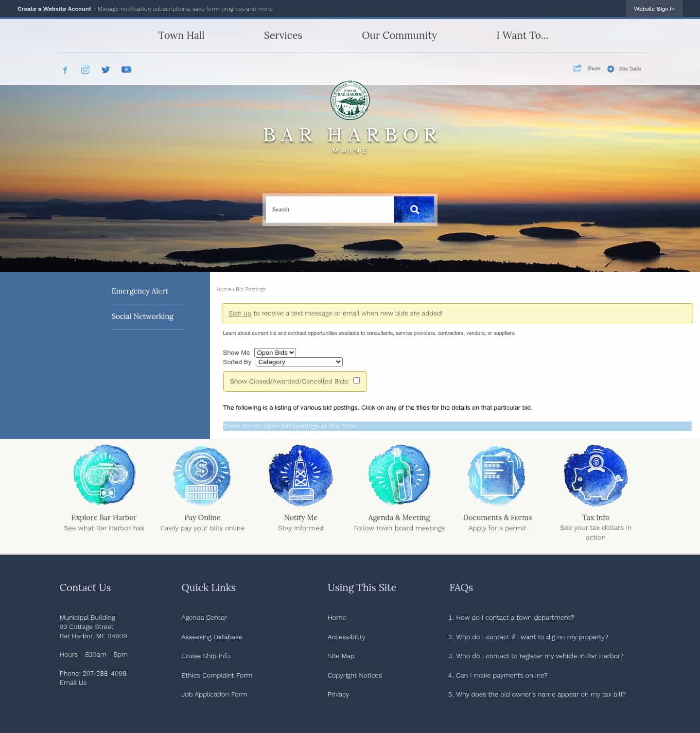Click the Website Sign In button
The height and width of the screenshot is (733, 700).
tap(654, 9)
